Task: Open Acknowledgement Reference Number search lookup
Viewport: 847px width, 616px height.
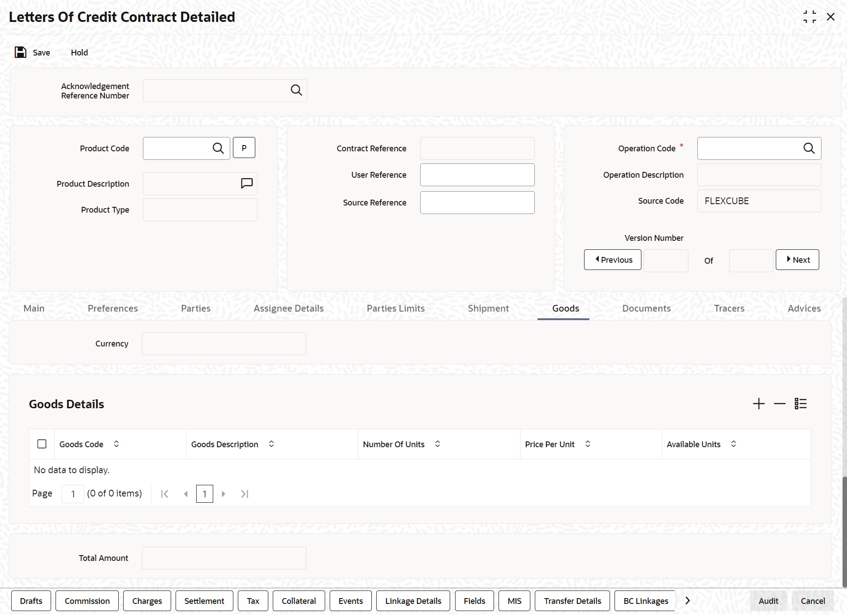Action: tap(296, 90)
